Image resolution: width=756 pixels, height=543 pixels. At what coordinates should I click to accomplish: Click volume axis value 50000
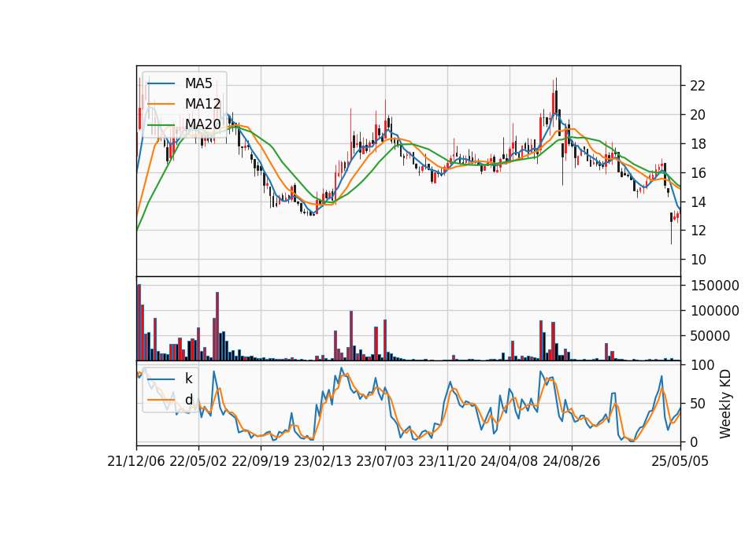[x=710, y=336]
